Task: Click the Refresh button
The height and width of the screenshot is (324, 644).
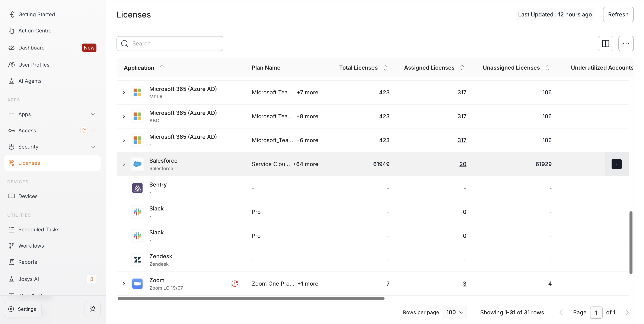Action: [x=618, y=15]
